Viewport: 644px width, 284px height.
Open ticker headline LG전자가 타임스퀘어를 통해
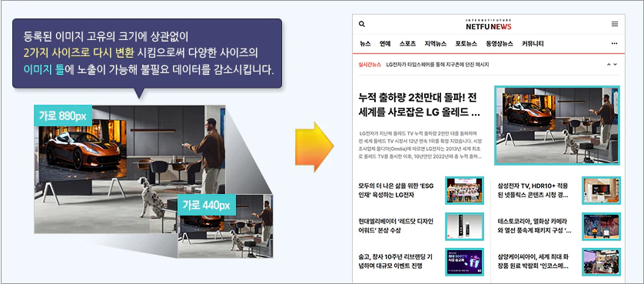(437, 65)
